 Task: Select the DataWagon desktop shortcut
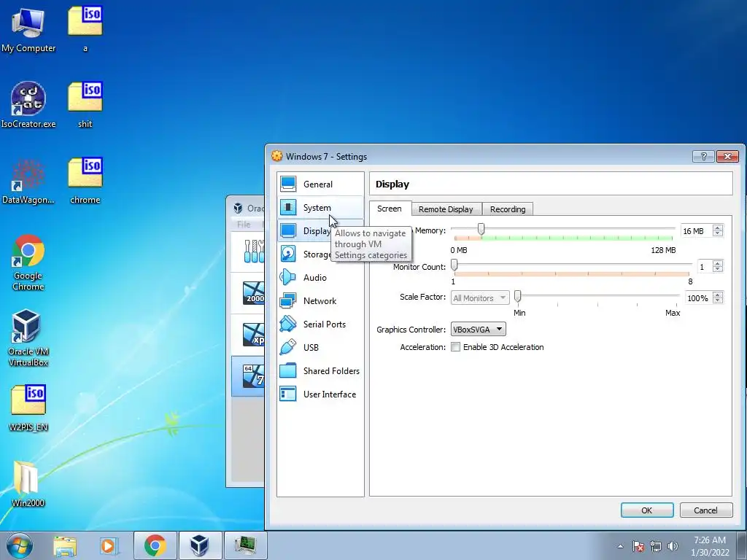28,182
